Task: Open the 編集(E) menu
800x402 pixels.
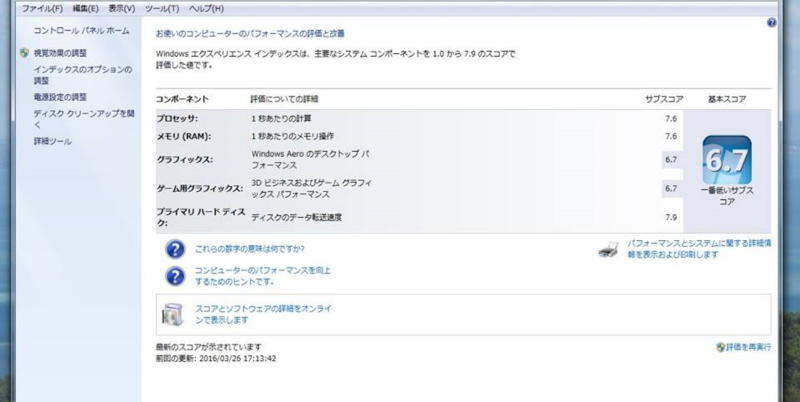Action: tap(86, 9)
